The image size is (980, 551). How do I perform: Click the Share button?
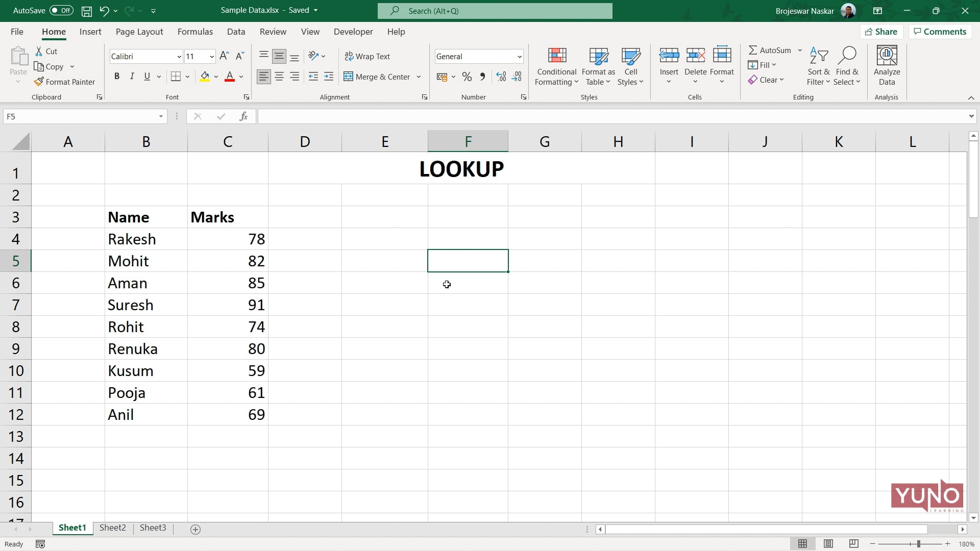[881, 32]
